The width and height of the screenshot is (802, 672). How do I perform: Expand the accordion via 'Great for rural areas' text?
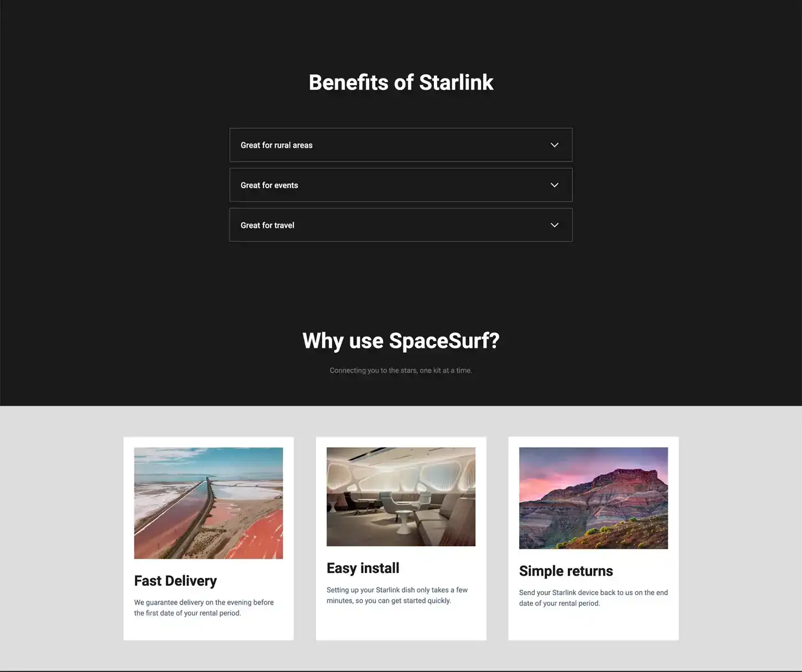276,145
